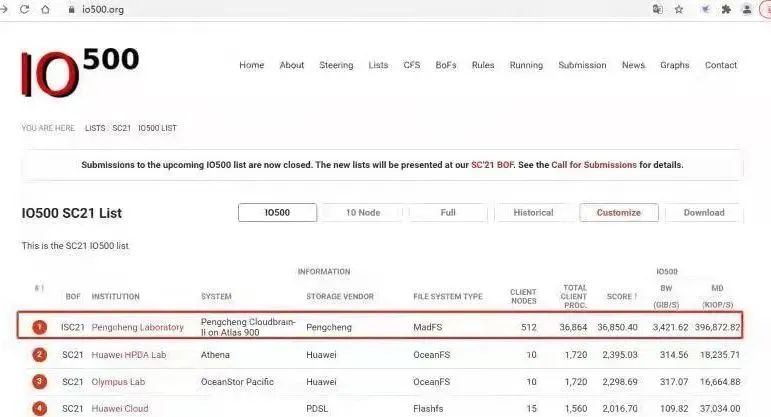Click the Download button
This screenshot has width=771, height=417.
[x=704, y=212]
